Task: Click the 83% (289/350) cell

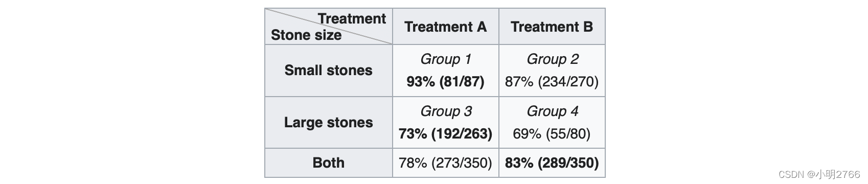Action: click(552, 163)
